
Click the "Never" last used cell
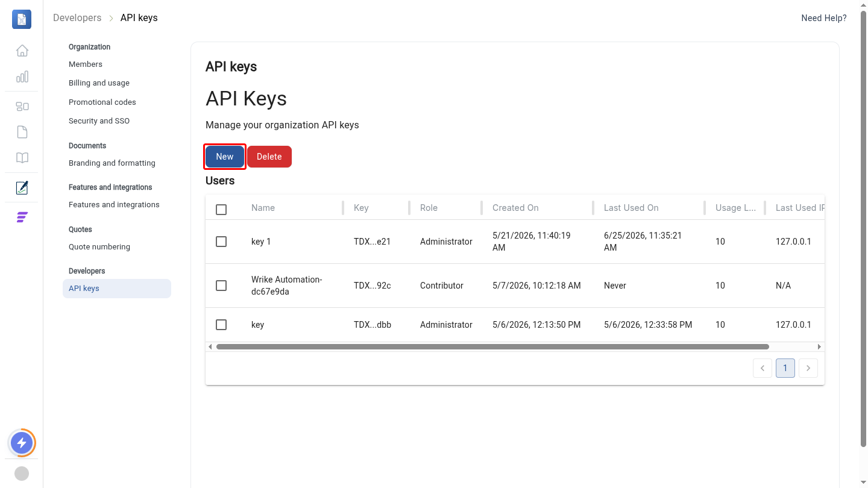click(615, 286)
